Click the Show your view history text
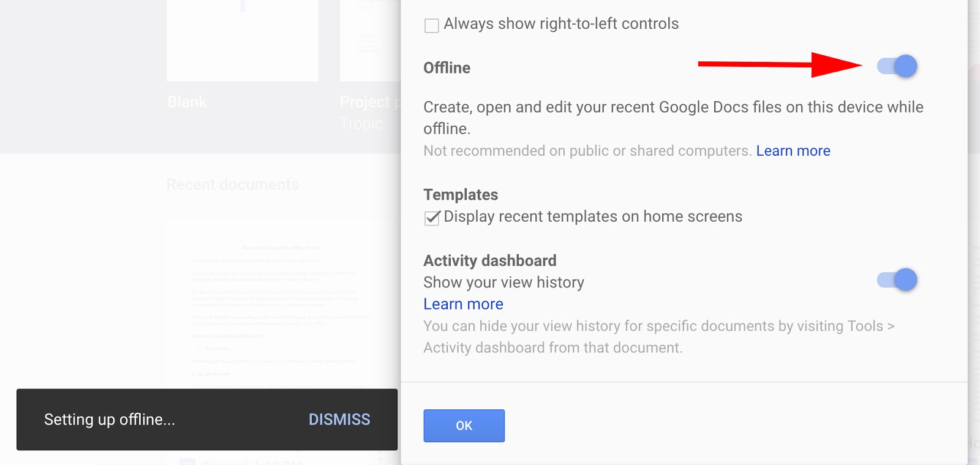The height and width of the screenshot is (465, 980). pos(503,282)
